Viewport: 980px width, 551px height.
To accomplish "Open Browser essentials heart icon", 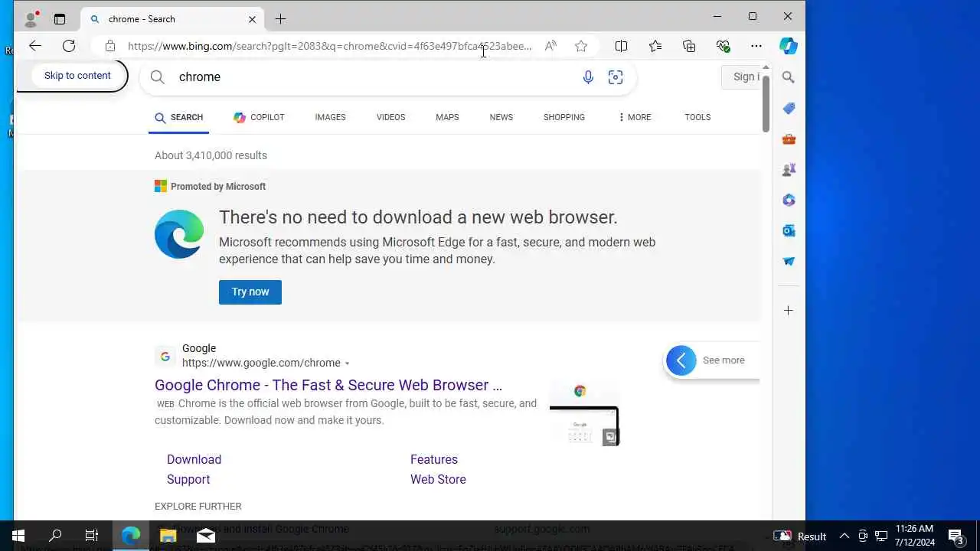I will tap(723, 46).
